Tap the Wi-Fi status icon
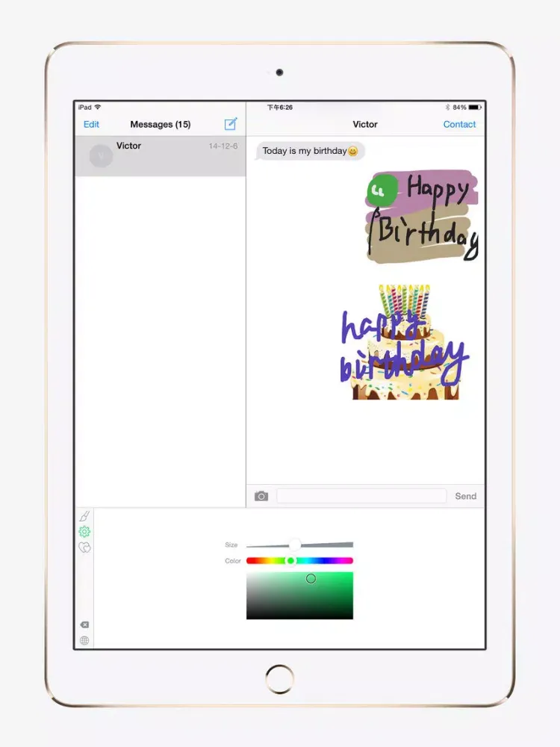Image resolution: width=560 pixels, height=747 pixels. click(x=98, y=107)
